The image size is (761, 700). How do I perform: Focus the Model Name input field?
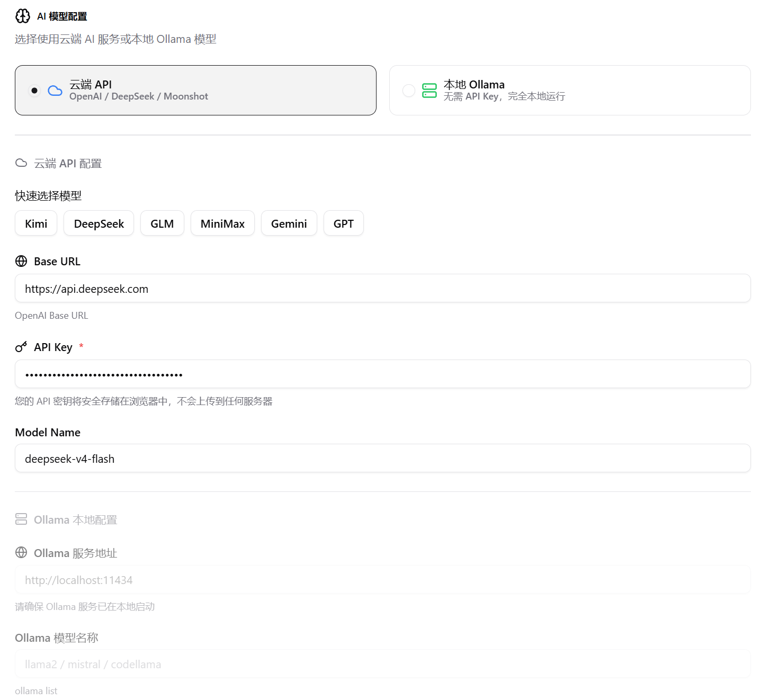(x=383, y=459)
